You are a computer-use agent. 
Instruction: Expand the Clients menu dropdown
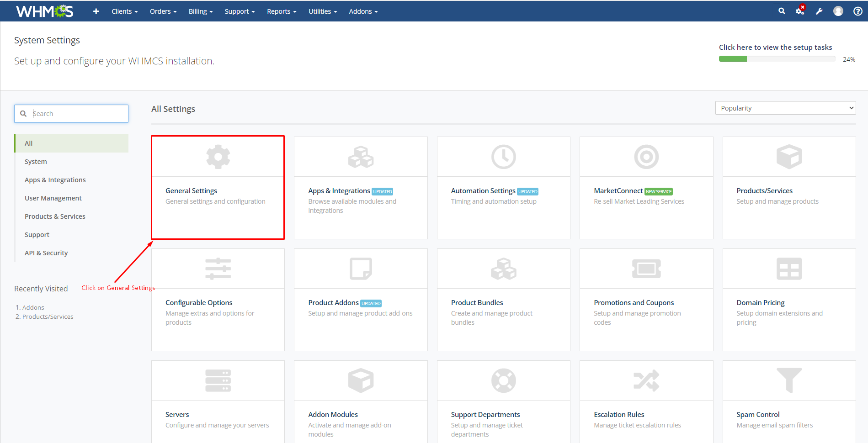tap(124, 11)
